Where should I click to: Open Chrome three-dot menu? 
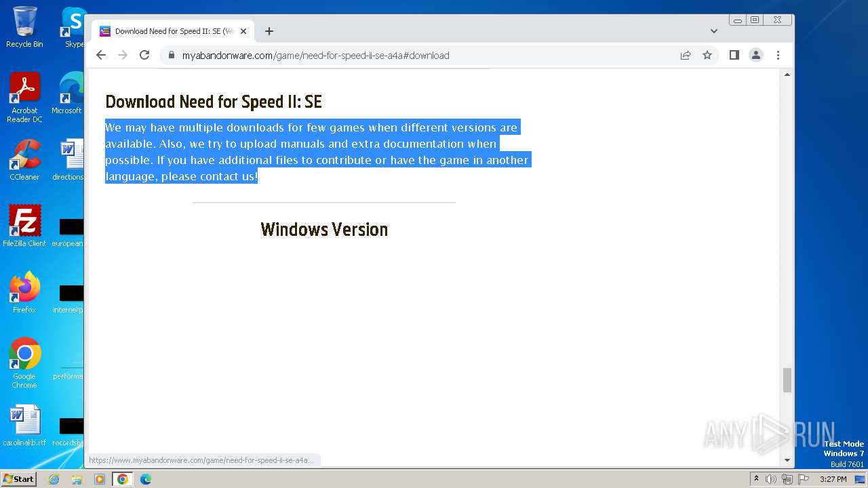(778, 56)
